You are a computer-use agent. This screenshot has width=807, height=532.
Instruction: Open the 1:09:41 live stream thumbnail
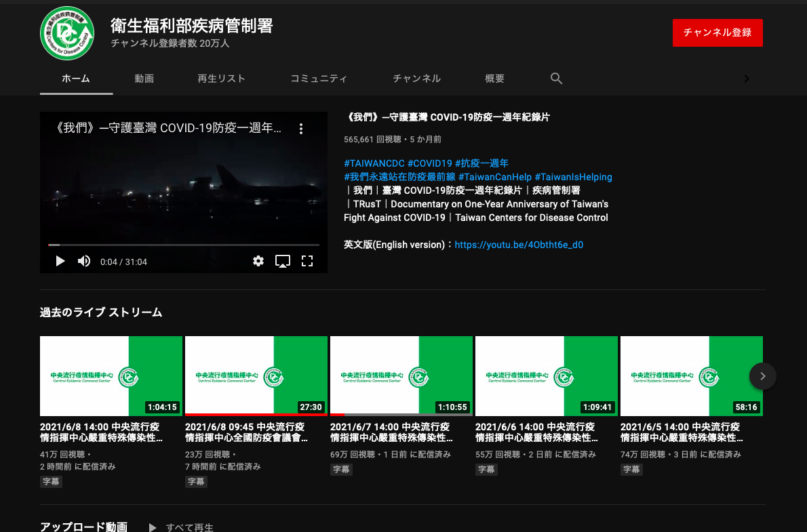[x=547, y=376]
